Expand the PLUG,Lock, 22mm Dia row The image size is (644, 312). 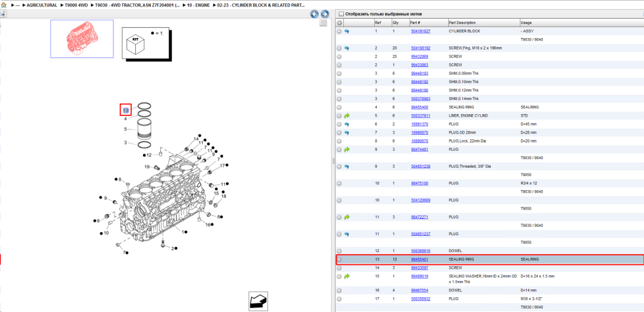click(x=339, y=141)
